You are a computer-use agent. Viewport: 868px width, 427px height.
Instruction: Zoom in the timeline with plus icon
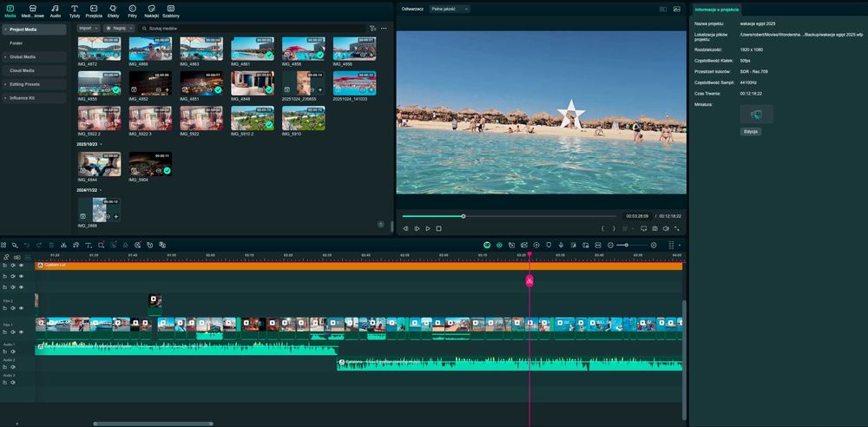tap(654, 245)
